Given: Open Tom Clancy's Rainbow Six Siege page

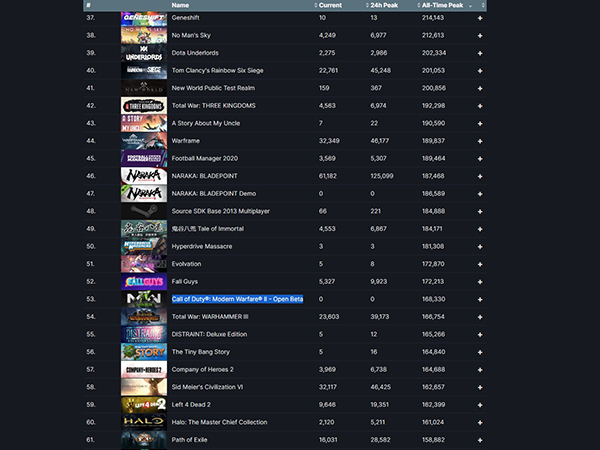Looking at the screenshot, I should pyautogui.click(x=217, y=70).
